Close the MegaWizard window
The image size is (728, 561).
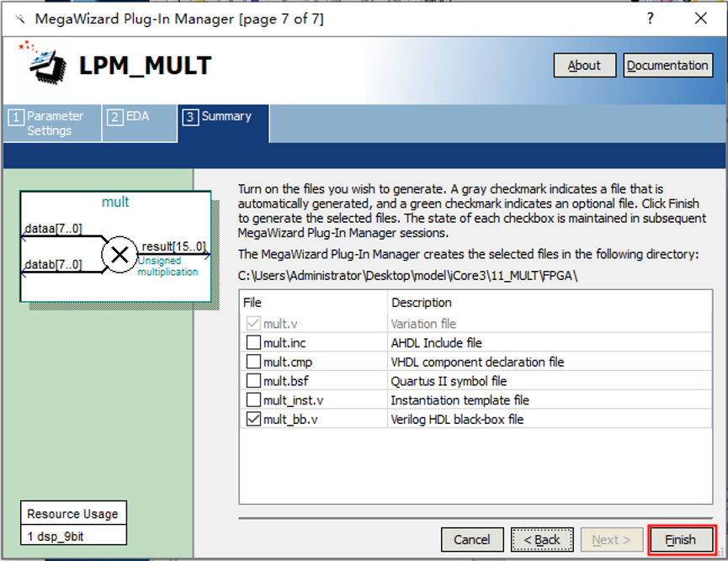[x=700, y=19]
